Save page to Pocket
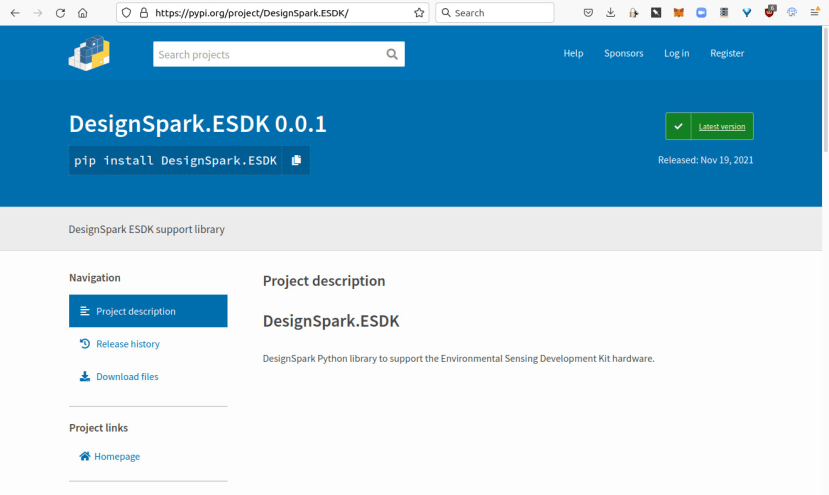Screen dimensions: 829x495 (588, 13)
